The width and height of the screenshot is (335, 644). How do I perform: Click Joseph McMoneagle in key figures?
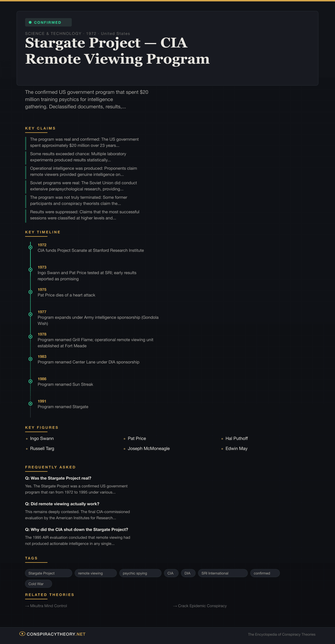tap(149, 449)
